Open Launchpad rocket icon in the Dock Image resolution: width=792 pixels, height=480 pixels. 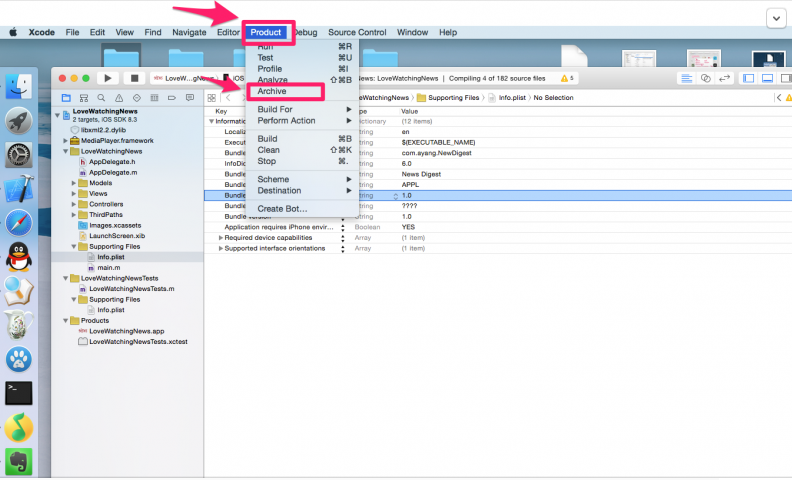coord(19,120)
